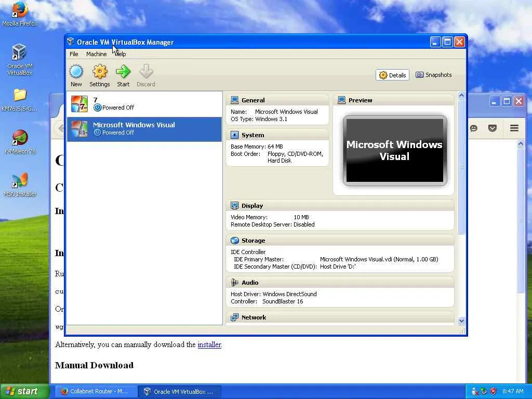Click Firefox chat smiley toolbar icon
The width and height of the screenshot is (532, 399).
pyautogui.click(x=474, y=128)
